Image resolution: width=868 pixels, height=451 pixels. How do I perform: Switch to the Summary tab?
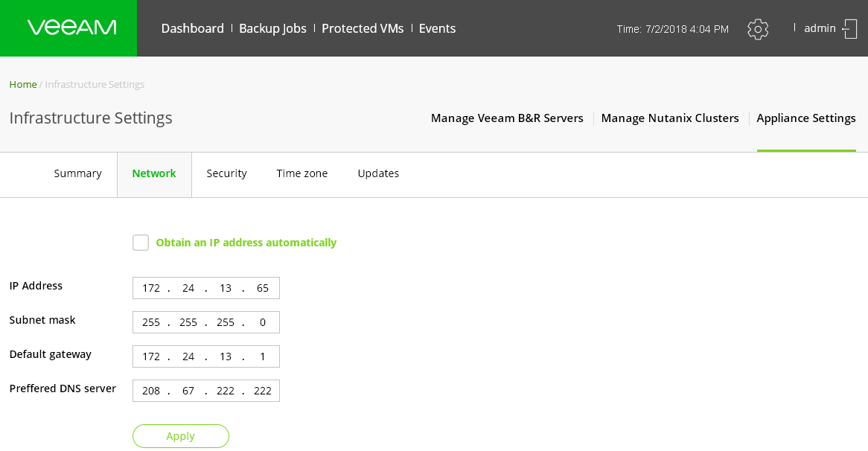click(77, 173)
